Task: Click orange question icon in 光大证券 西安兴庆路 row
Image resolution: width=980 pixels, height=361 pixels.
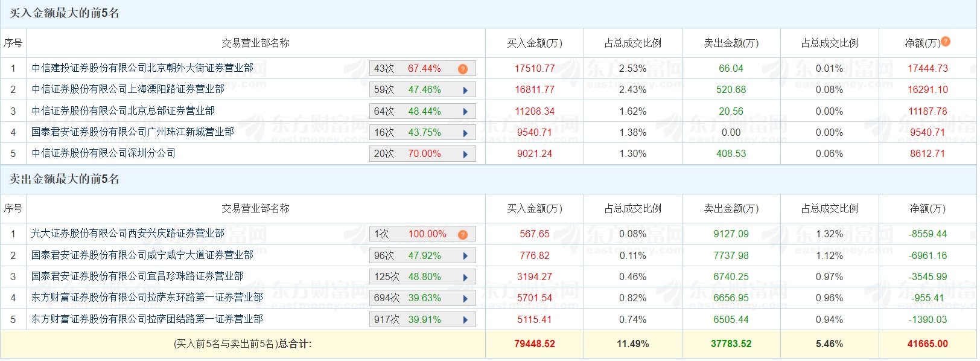Action: 463,234
